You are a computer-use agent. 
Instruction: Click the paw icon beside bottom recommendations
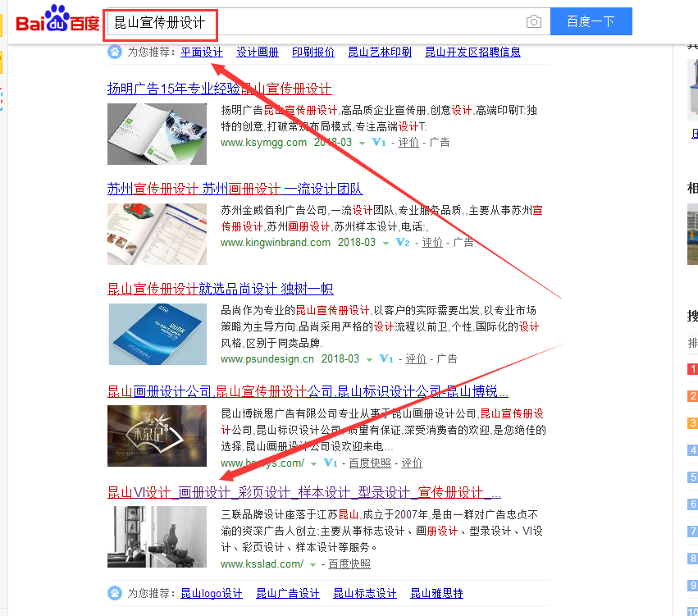click(x=115, y=593)
